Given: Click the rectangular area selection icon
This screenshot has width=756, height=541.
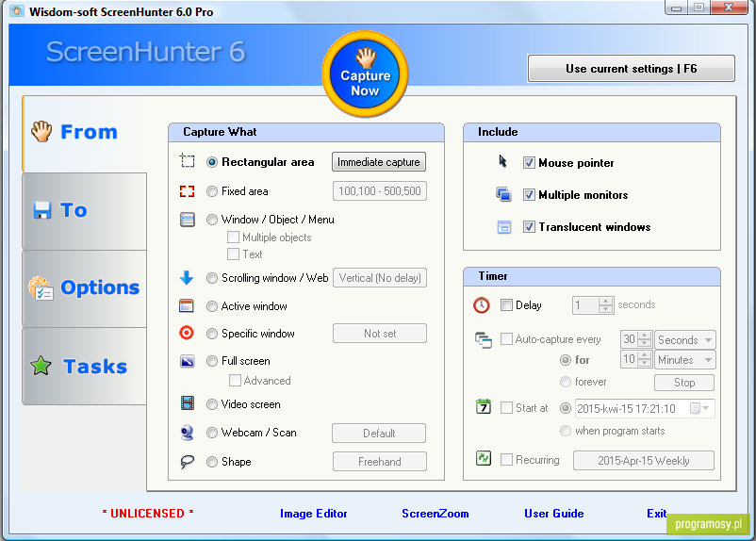Looking at the screenshot, I should pos(187,160).
